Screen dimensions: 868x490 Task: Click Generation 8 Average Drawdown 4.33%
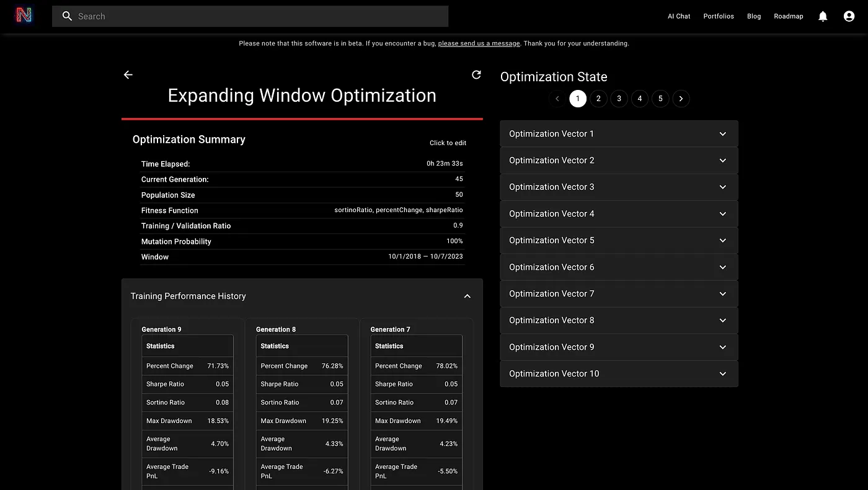point(334,443)
